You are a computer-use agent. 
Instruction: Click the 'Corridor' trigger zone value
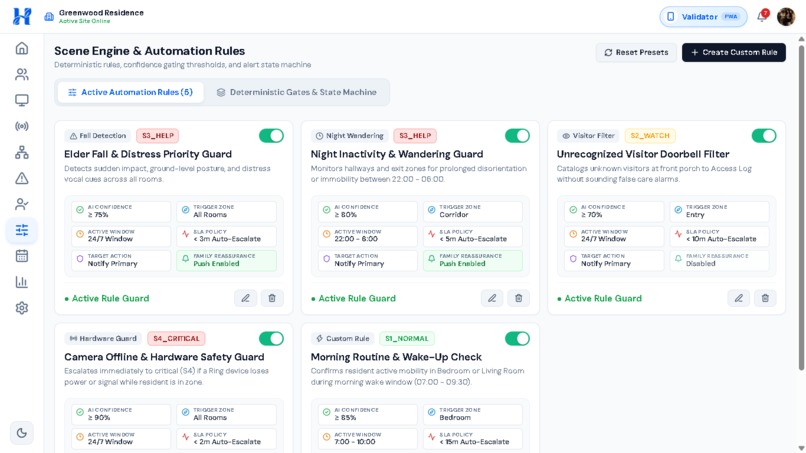point(453,215)
